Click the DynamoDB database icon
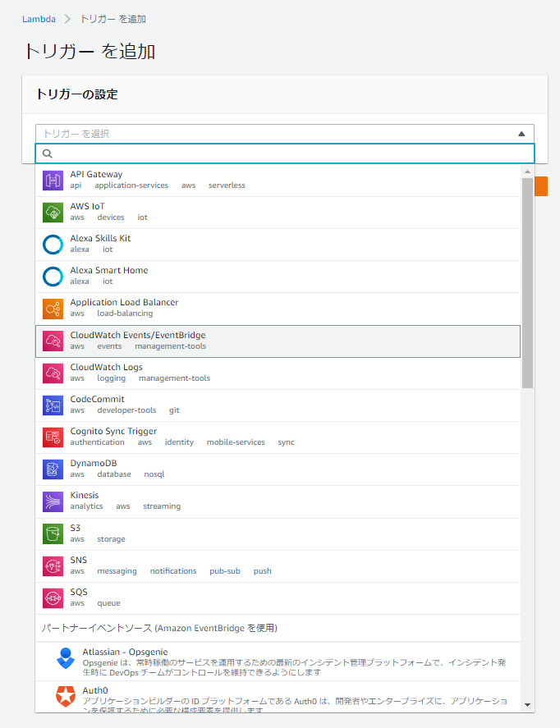The image size is (560, 728). [53, 469]
